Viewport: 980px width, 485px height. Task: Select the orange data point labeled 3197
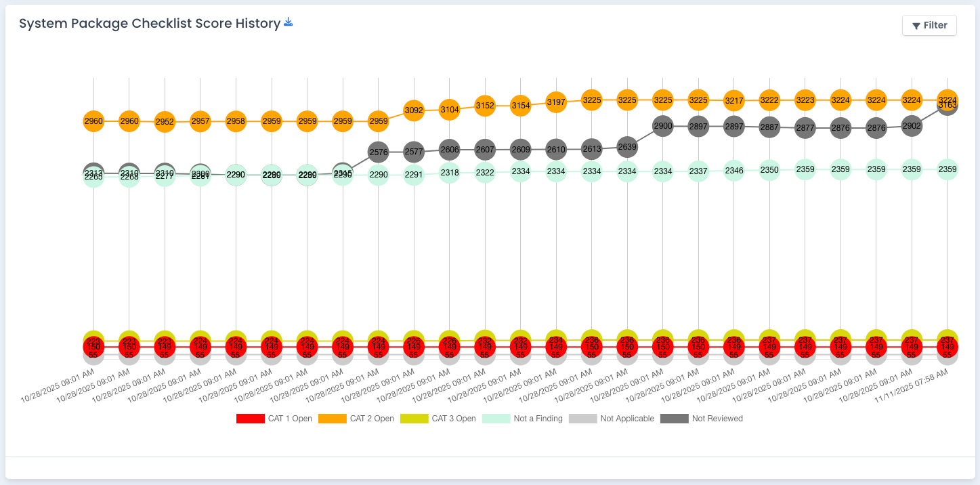coord(556,102)
